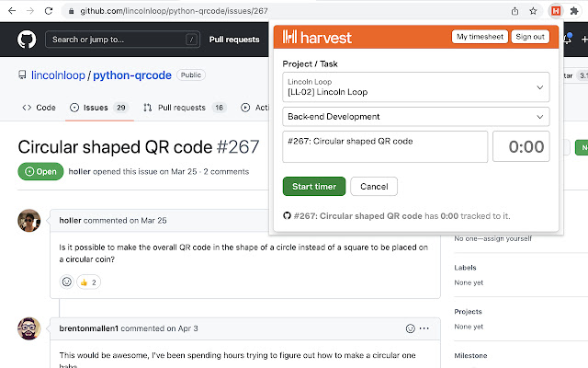The height and width of the screenshot is (368, 588).
Task: Click brentonmallen1 username in comment header
Action: [x=88, y=328]
